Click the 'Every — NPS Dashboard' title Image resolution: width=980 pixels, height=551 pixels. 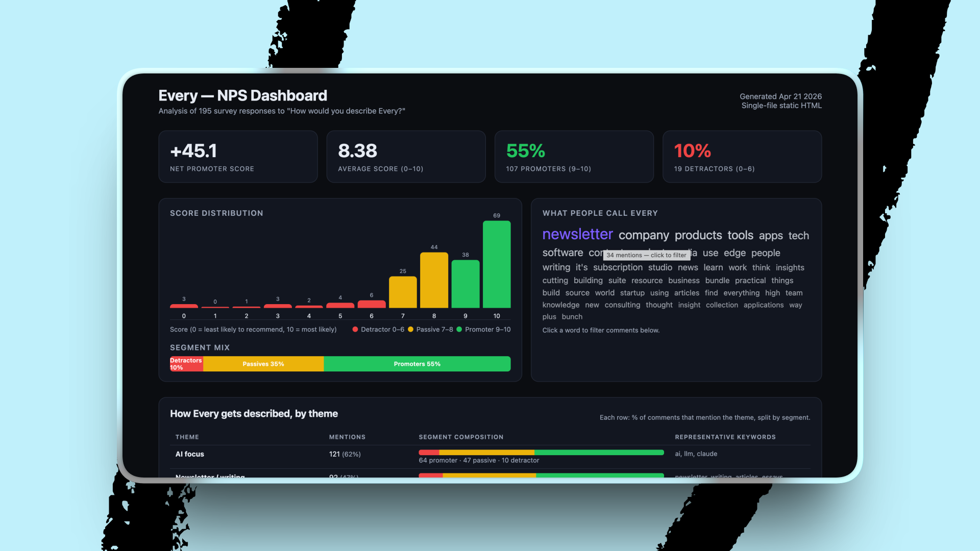click(x=243, y=95)
